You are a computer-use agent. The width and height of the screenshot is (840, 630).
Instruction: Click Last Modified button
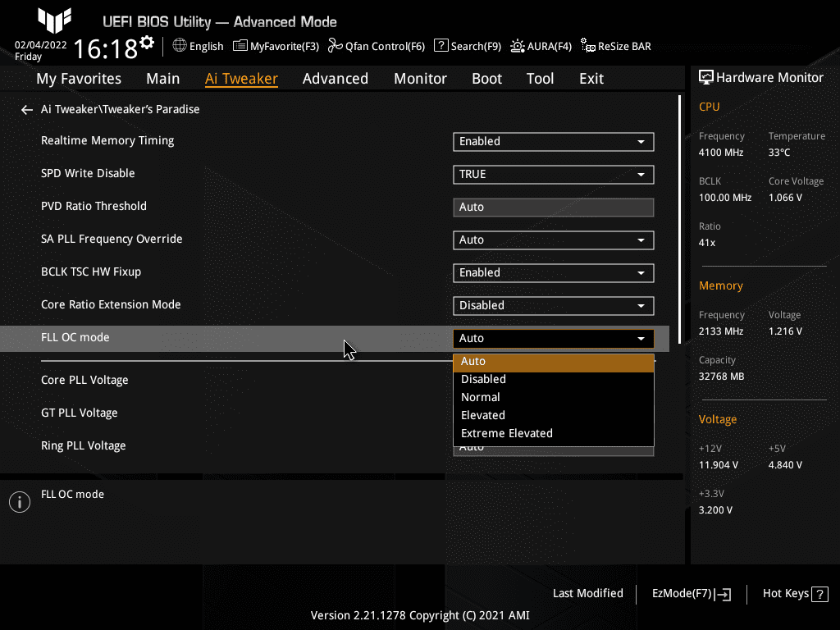click(x=587, y=594)
